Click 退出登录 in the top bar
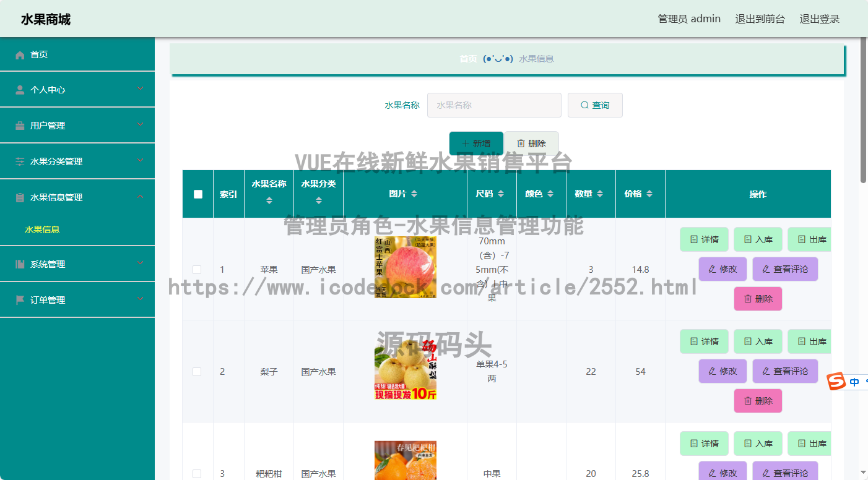Image resolution: width=868 pixels, height=480 pixels. pyautogui.click(x=820, y=19)
